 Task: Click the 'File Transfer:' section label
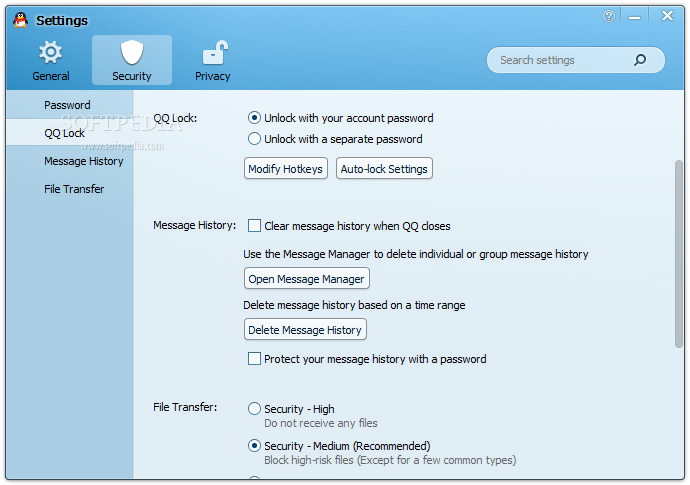point(185,407)
